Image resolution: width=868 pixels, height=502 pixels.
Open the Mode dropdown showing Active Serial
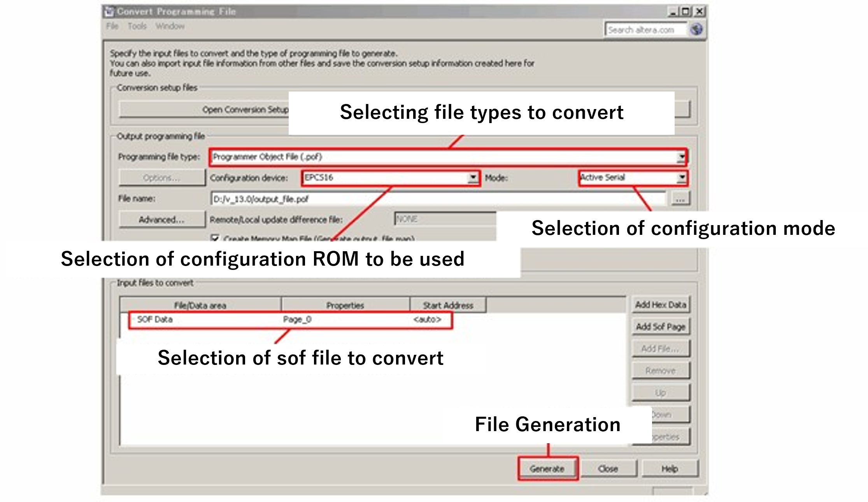point(682,178)
